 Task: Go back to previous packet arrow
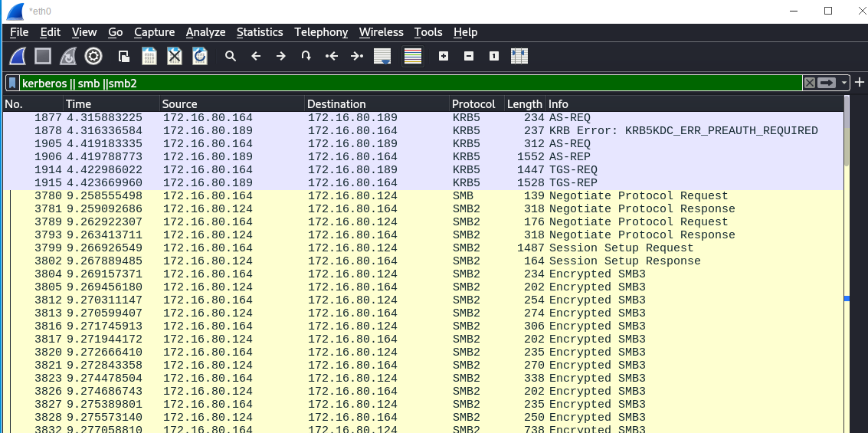point(256,56)
